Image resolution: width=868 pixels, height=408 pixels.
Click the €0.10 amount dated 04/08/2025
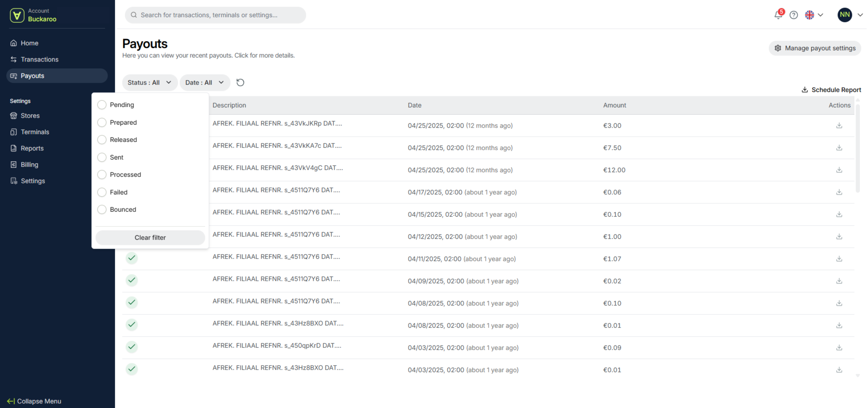[x=612, y=303]
